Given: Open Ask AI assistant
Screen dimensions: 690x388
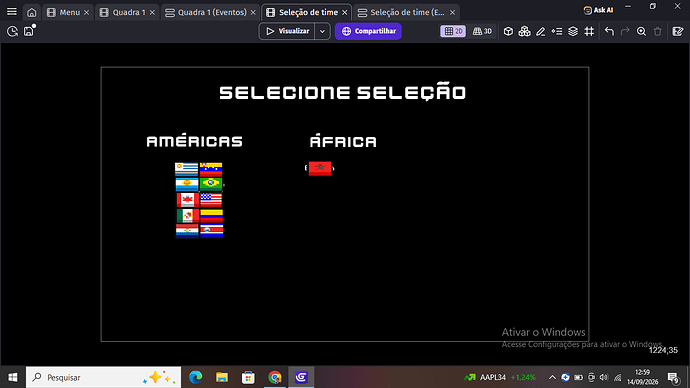Looking at the screenshot, I should click(x=598, y=10).
